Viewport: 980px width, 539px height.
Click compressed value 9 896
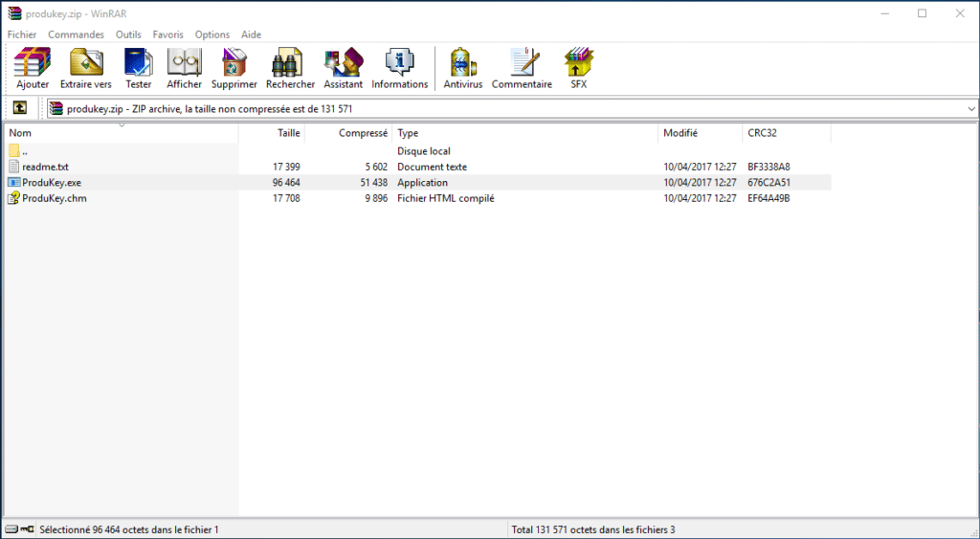376,198
